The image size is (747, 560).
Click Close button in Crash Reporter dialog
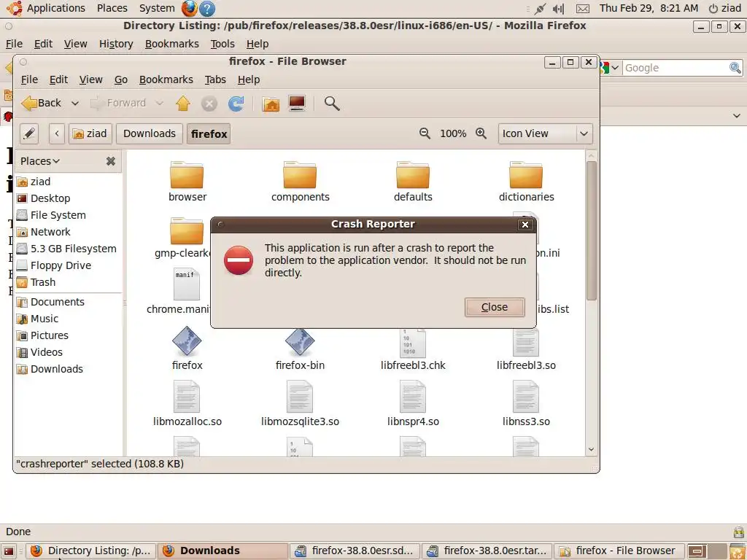point(495,307)
